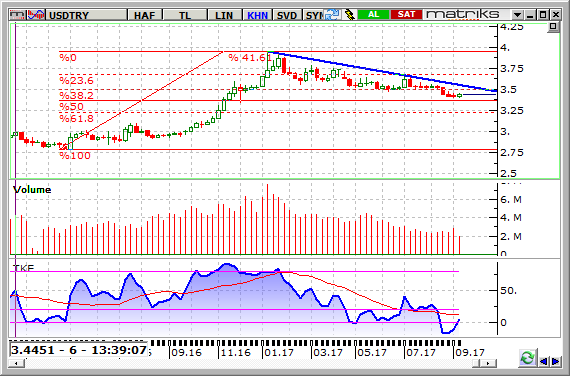570x376 pixels.
Task: Click the TKE indicator label
Action: (x=23, y=268)
